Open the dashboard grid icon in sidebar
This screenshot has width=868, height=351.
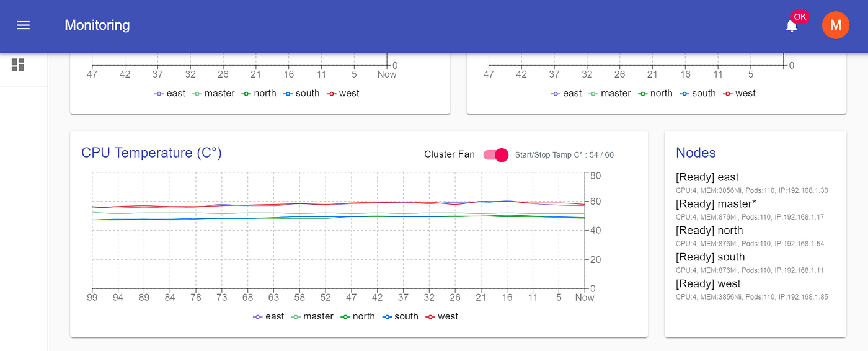pyautogui.click(x=18, y=64)
